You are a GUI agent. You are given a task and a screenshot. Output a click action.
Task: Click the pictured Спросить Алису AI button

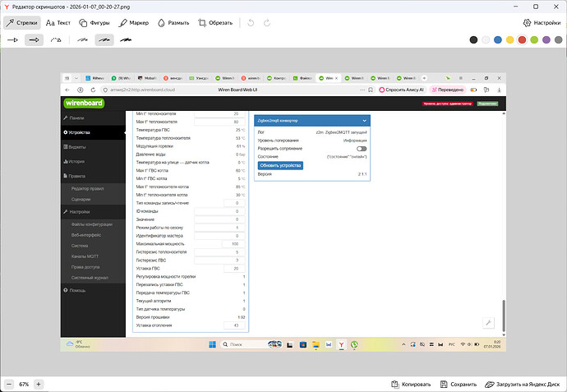pyautogui.click(x=401, y=90)
